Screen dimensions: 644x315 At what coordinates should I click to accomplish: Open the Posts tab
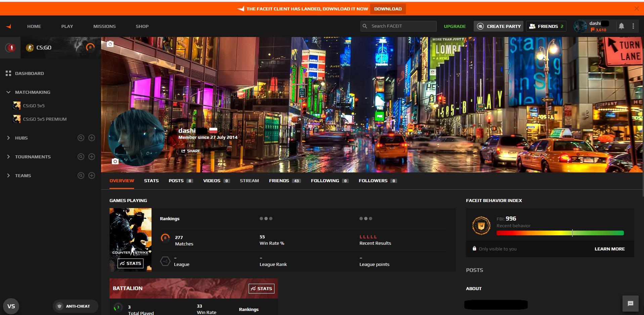point(181,181)
